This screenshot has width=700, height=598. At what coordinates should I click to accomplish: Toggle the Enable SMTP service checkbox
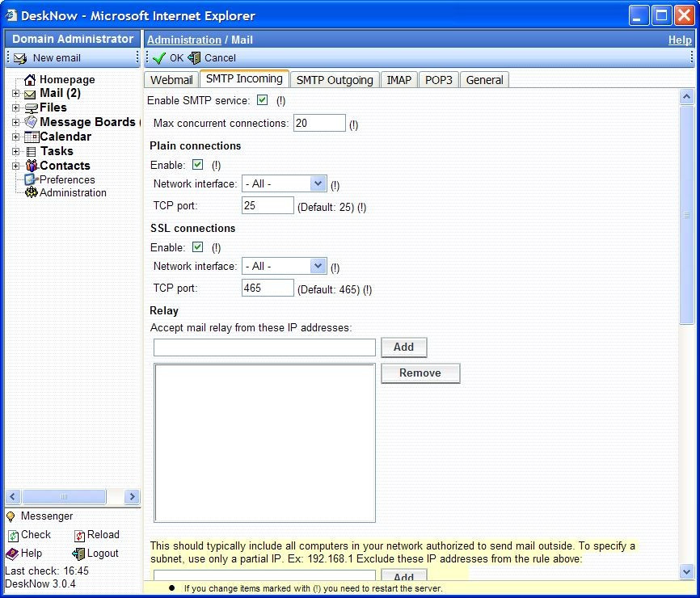263,100
